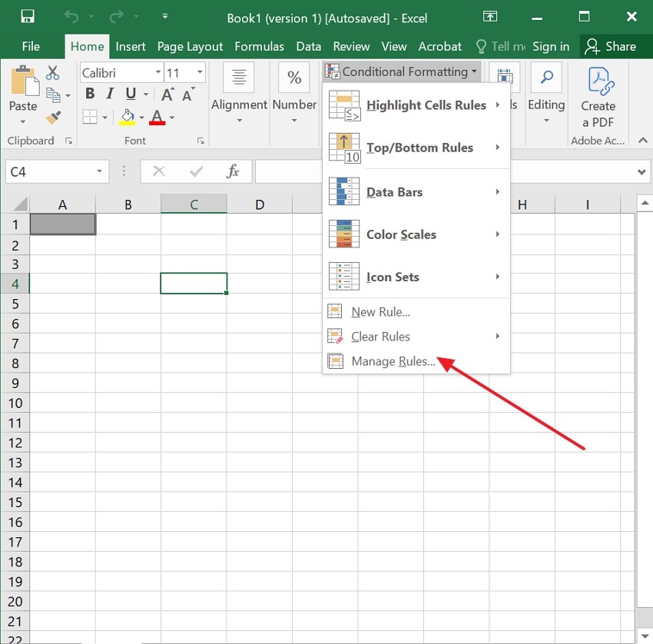653x644 pixels.
Task: Expand Fill Color dropdown arrow
Action: click(141, 118)
